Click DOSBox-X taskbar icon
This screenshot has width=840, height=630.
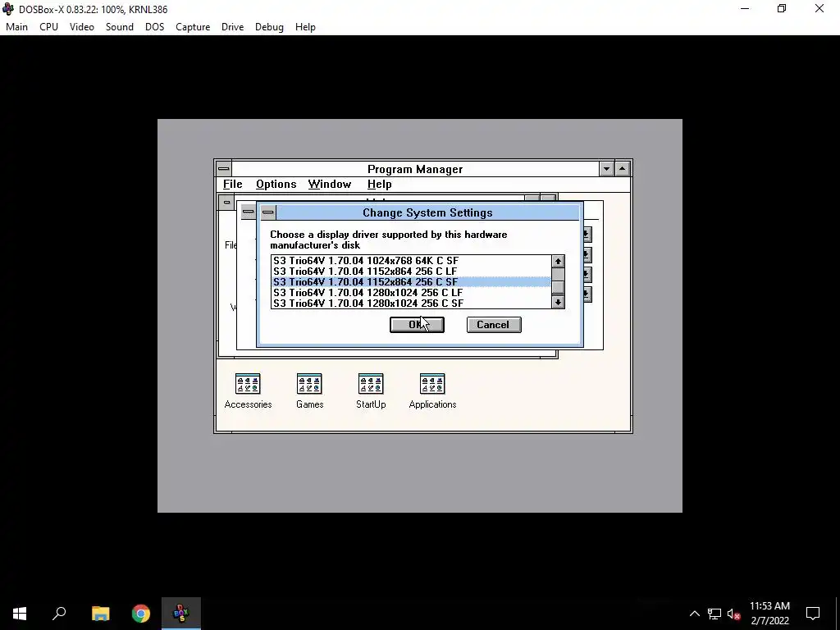click(181, 614)
